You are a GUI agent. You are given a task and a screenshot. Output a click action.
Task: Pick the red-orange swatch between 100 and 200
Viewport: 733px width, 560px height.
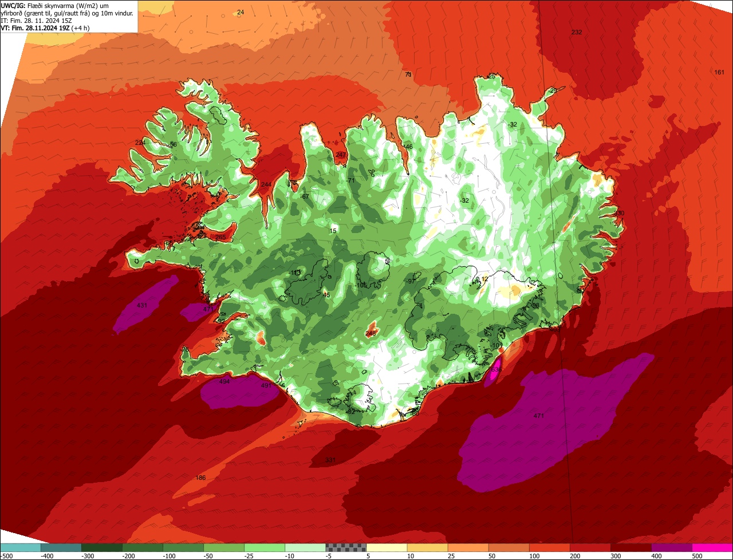coord(549,547)
